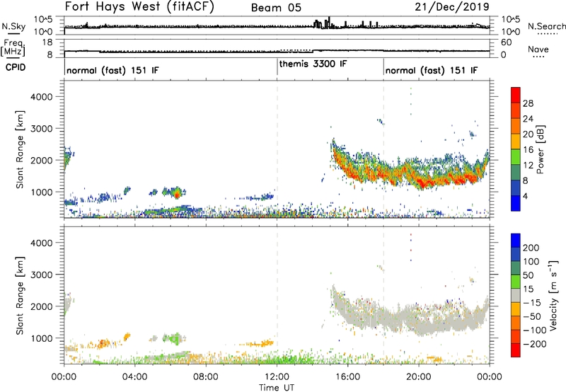Click the '-200' tick on the velocity scale
This screenshot has height=392, width=566.
point(535,344)
